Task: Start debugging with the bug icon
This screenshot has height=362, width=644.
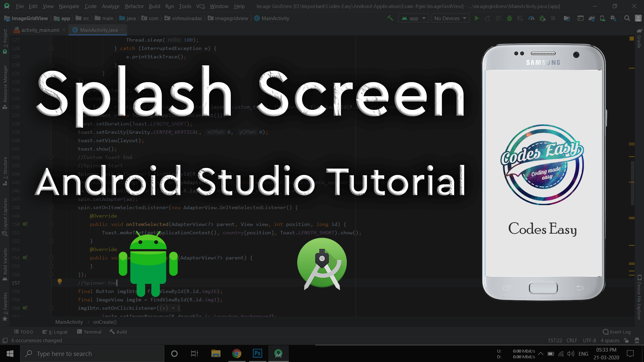Action: point(509,18)
